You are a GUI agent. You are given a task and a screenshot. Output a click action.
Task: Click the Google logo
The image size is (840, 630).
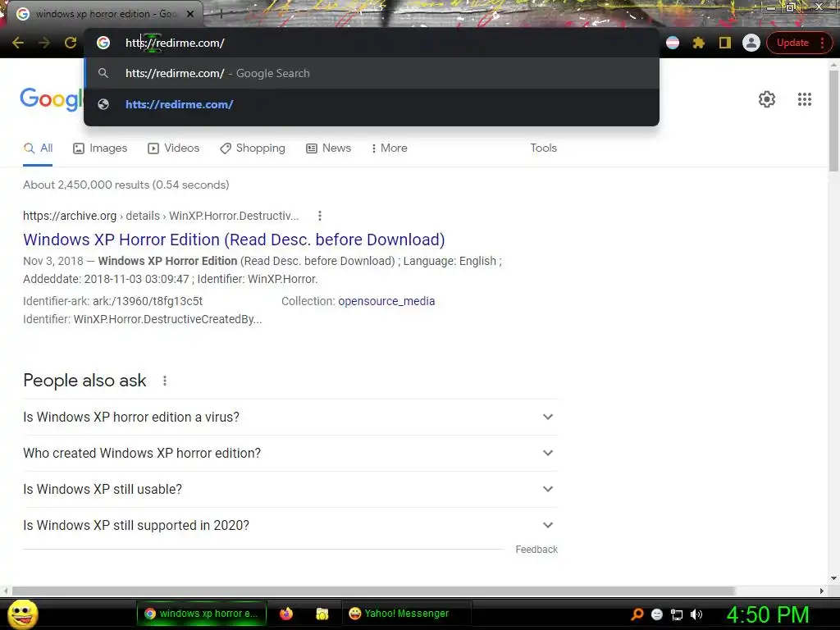point(52,99)
